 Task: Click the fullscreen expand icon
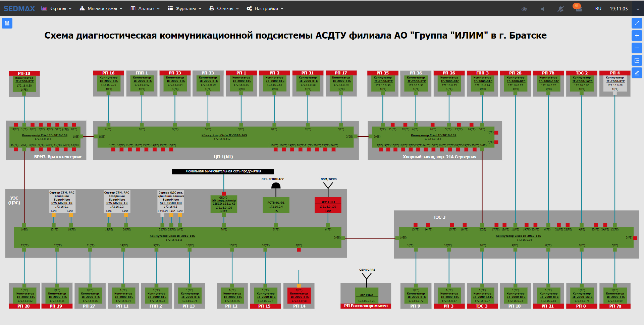pyautogui.click(x=637, y=23)
